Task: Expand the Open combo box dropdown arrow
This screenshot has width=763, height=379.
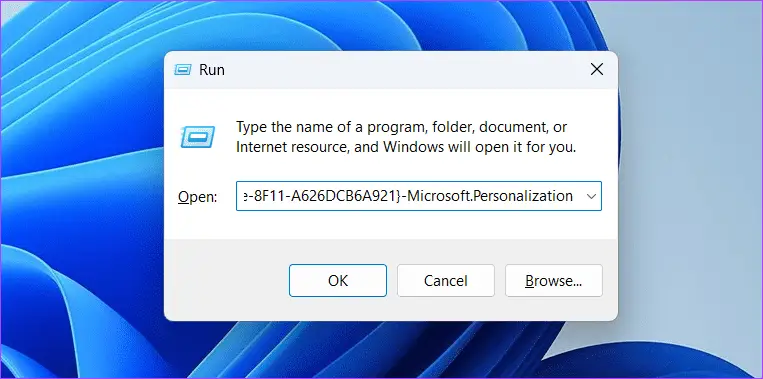Action: point(591,196)
